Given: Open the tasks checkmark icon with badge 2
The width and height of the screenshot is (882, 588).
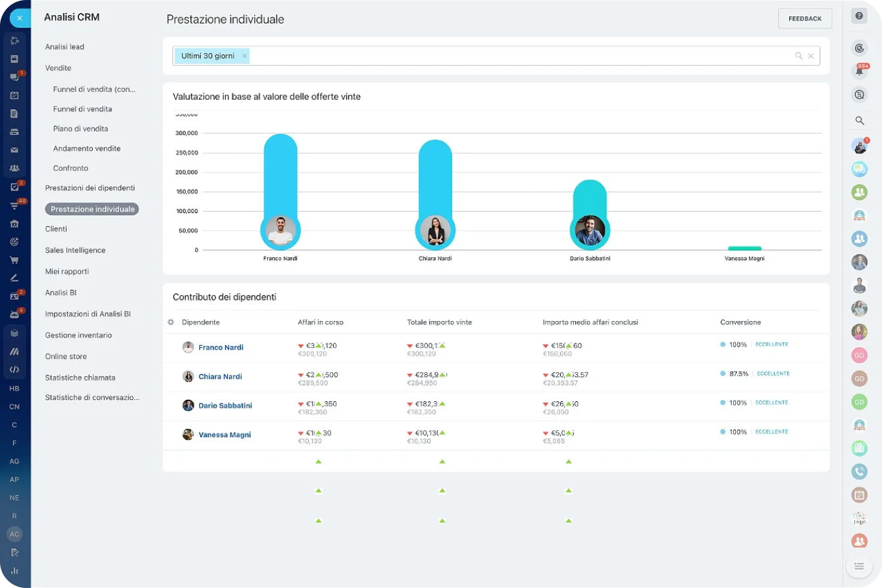Looking at the screenshot, I should (14, 187).
